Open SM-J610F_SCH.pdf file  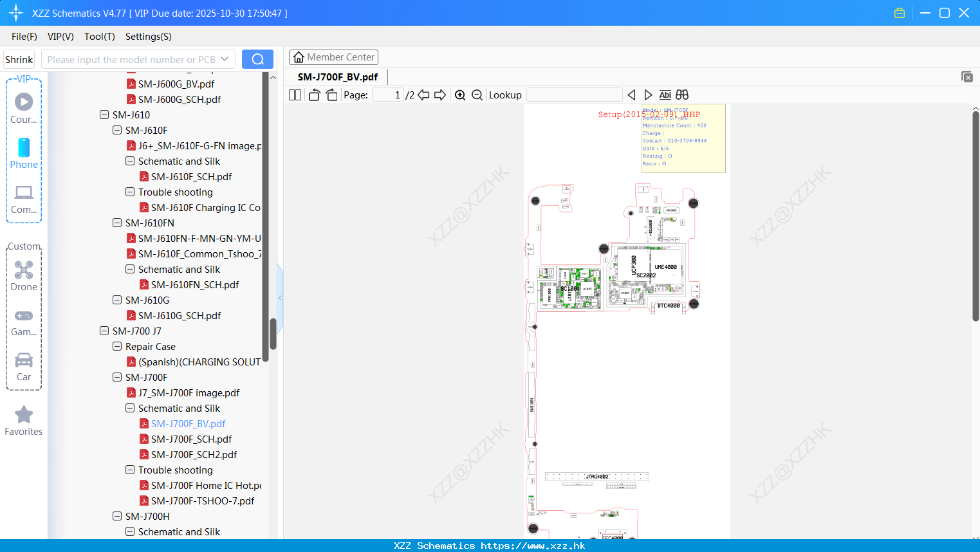186,176
